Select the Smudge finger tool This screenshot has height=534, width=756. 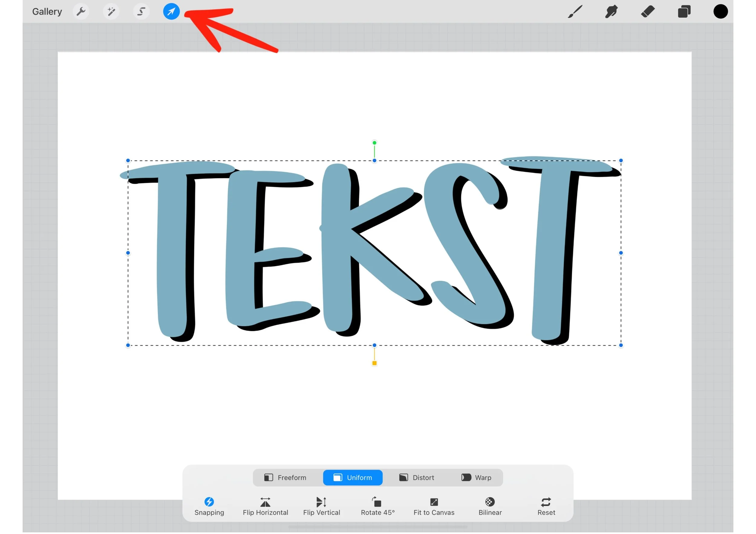click(611, 12)
